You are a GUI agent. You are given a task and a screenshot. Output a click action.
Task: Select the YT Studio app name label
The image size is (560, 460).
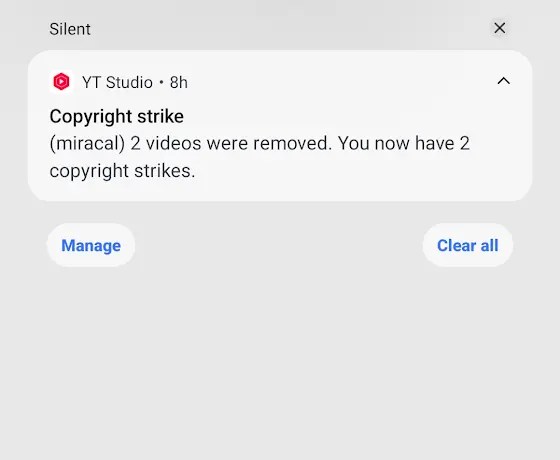pyautogui.click(x=117, y=82)
